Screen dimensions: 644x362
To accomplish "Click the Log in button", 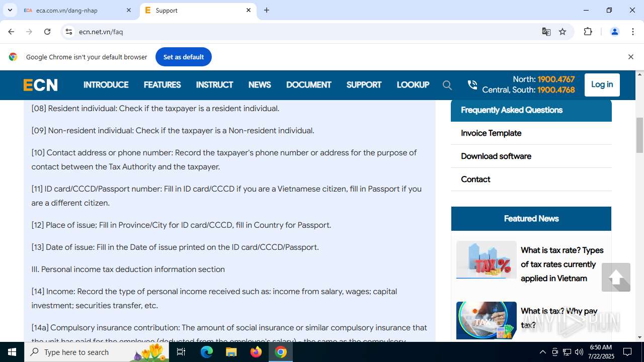I will 602,84.
